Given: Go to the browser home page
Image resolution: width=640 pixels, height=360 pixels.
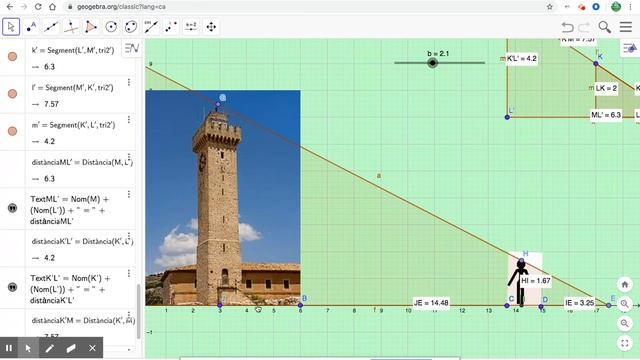Looking at the screenshot, I should 52,7.
